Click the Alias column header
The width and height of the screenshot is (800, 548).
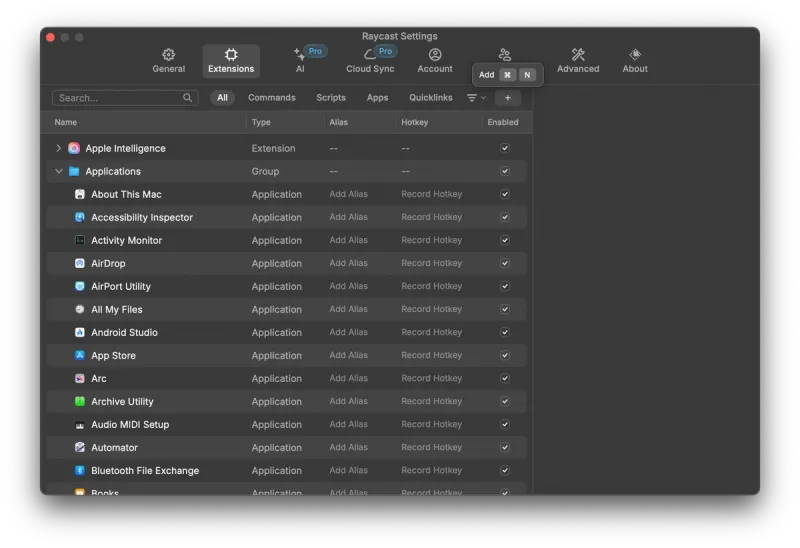point(338,122)
